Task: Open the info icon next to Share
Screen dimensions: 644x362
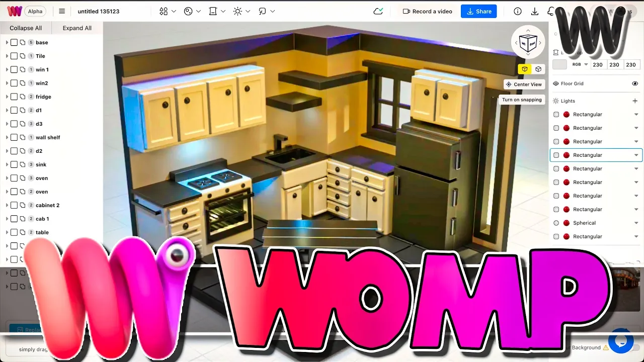Action: click(517, 11)
